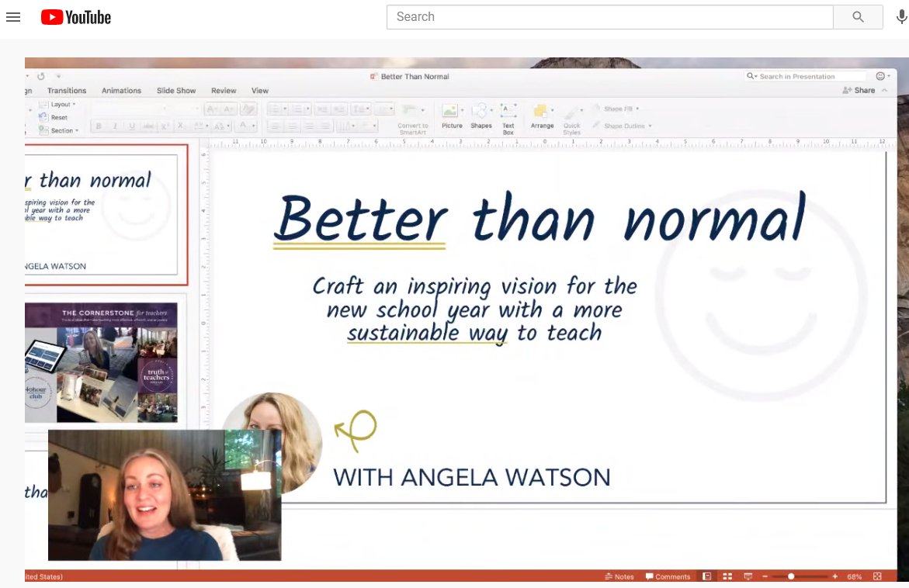Click the 68% zoom level
The image size is (909, 588).
(x=854, y=576)
